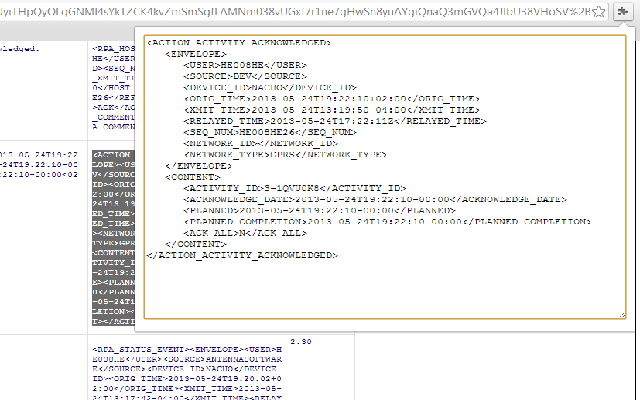Click the <USER>HE008HE</USER> line
640x400 pixels.
(245, 65)
